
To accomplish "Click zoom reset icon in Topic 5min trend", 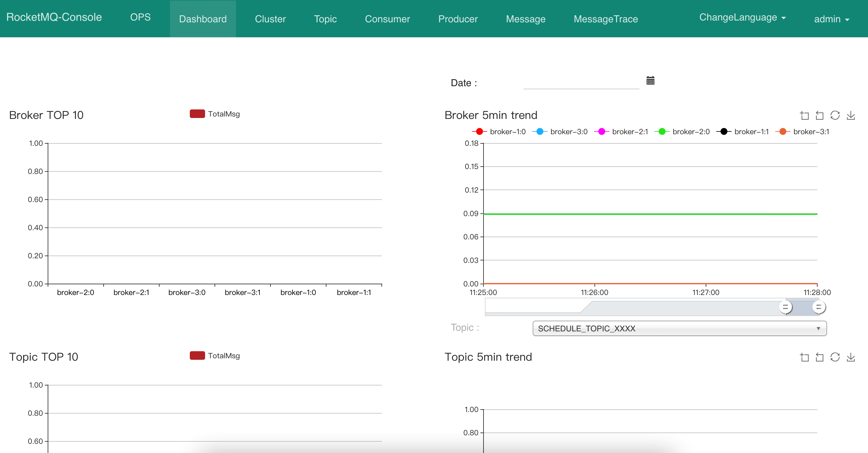I will coord(819,357).
